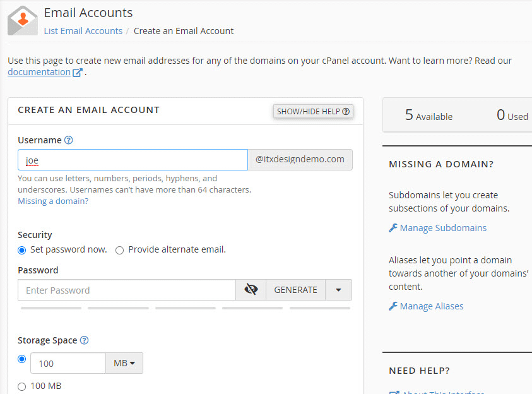Image resolution: width=532 pixels, height=394 pixels.
Task: Click the wrench icon beside Manage Subdomains
Action: (393, 228)
